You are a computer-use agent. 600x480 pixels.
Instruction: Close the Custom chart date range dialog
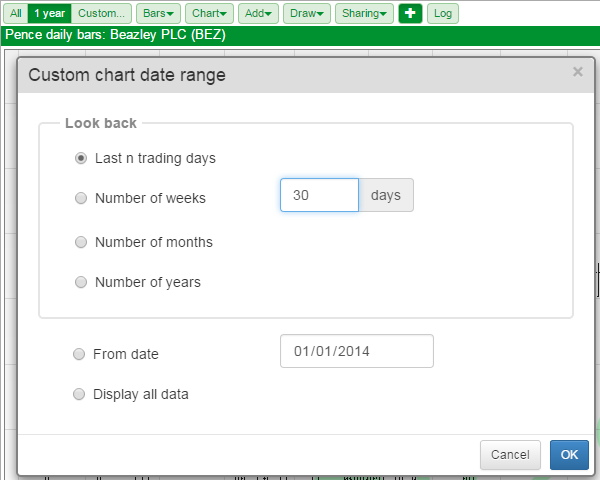[577, 72]
